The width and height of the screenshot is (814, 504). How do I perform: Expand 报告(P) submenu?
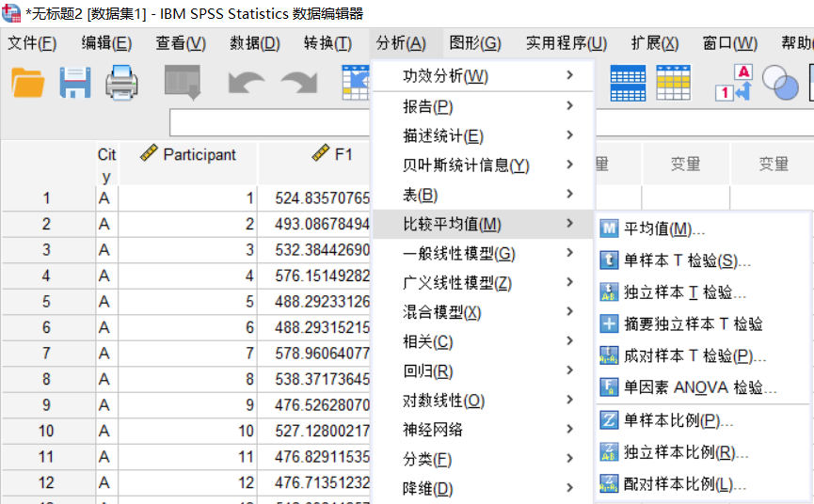coord(483,107)
